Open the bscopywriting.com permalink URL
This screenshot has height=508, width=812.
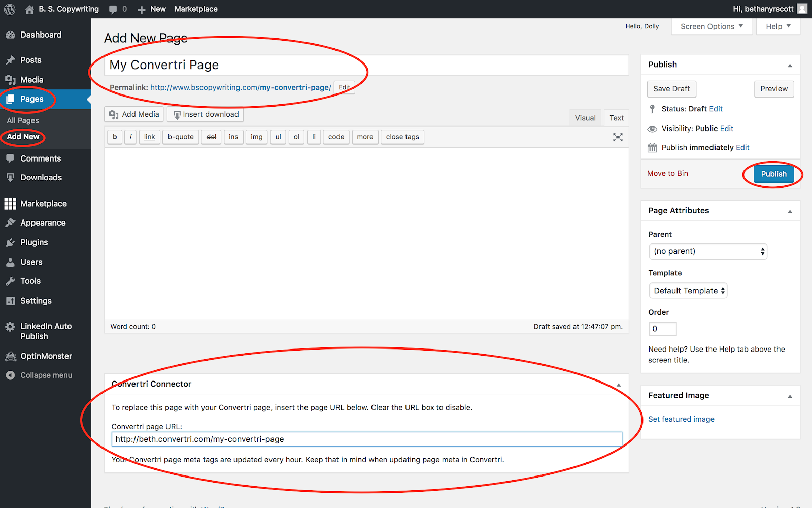click(x=241, y=87)
